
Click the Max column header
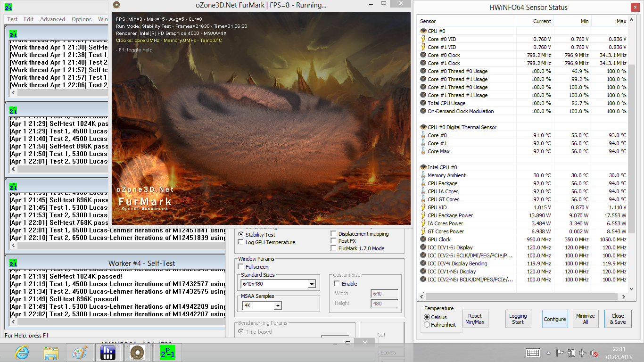[610, 21]
